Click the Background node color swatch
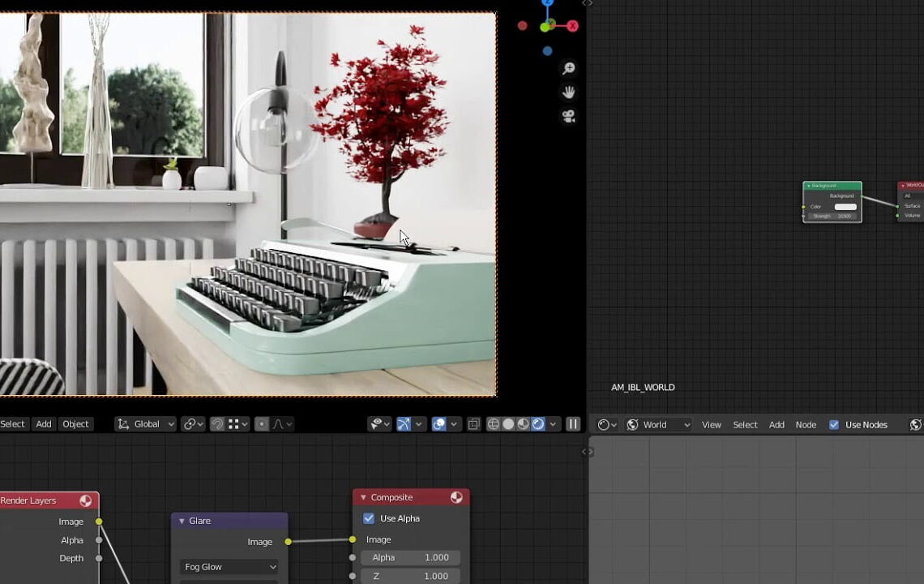Image resolution: width=924 pixels, height=584 pixels. (x=845, y=207)
